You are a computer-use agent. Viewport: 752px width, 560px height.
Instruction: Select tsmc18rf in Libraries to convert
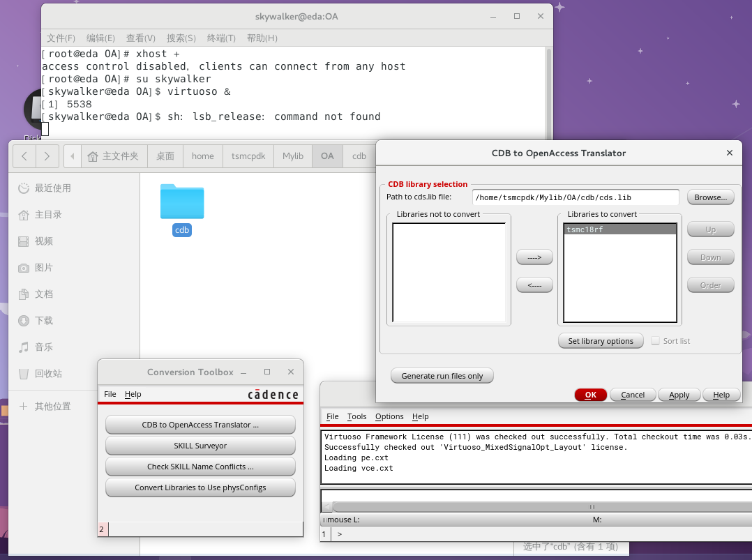pos(619,229)
